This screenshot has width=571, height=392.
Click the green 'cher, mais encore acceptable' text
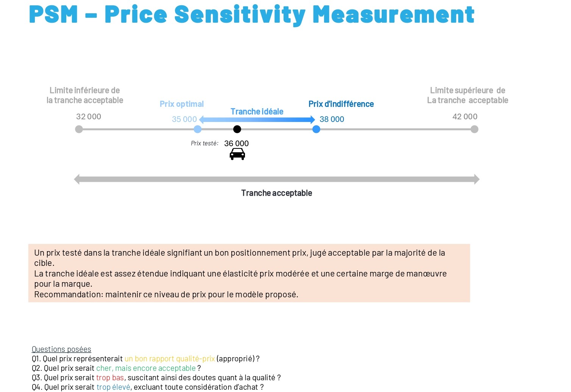click(146, 368)
